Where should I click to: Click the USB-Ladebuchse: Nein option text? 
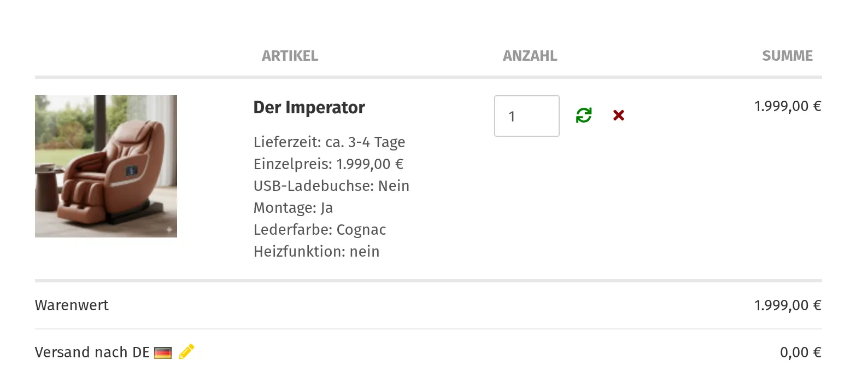click(331, 186)
